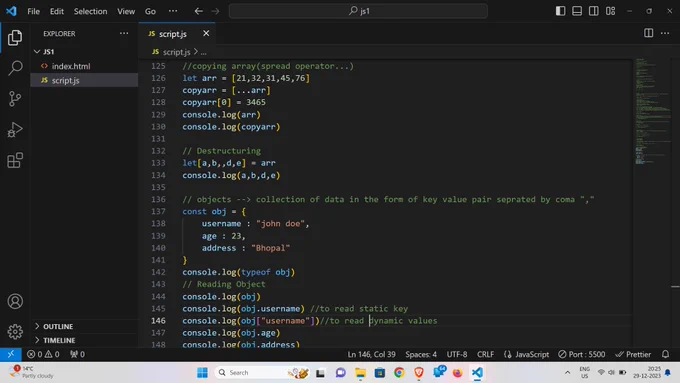This screenshot has width=680, height=383.
Task: Click line number 137 in gutter
Action: pos(158,211)
